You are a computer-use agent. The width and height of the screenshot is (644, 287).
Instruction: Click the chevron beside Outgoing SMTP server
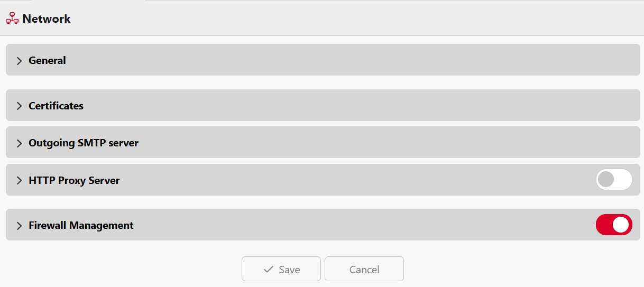click(x=19, y=143)
